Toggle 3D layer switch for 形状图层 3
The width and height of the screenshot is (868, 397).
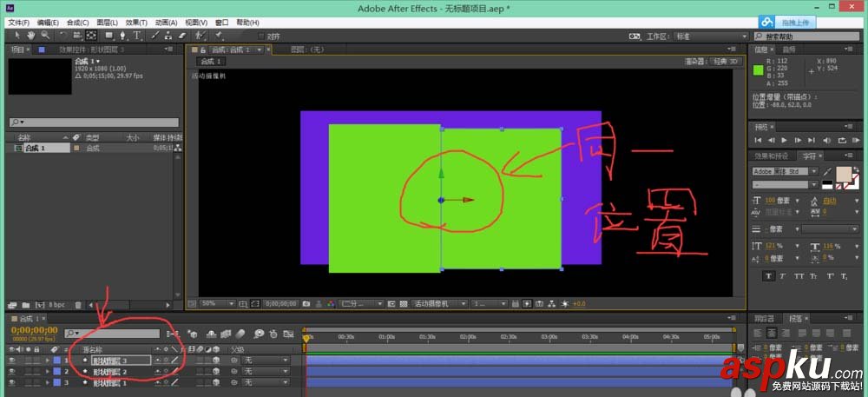[x=216, y=360]
